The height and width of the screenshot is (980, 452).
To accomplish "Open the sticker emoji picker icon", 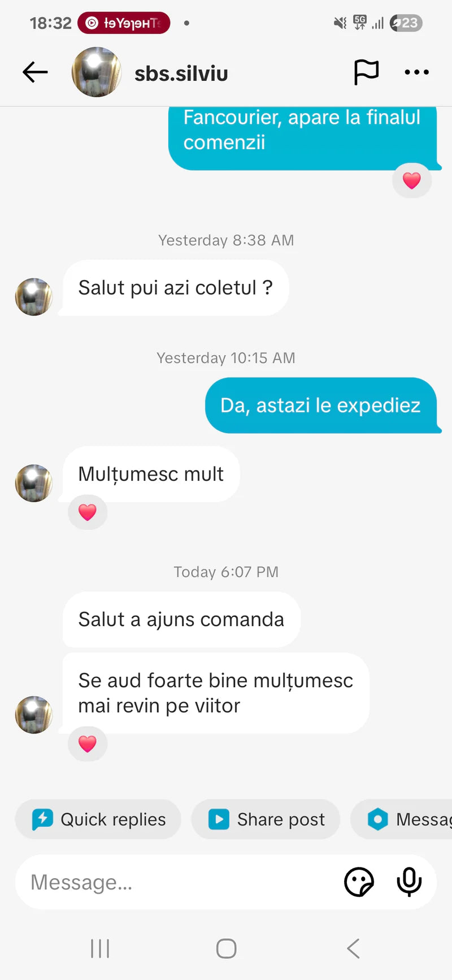I will tap(359, 882).
